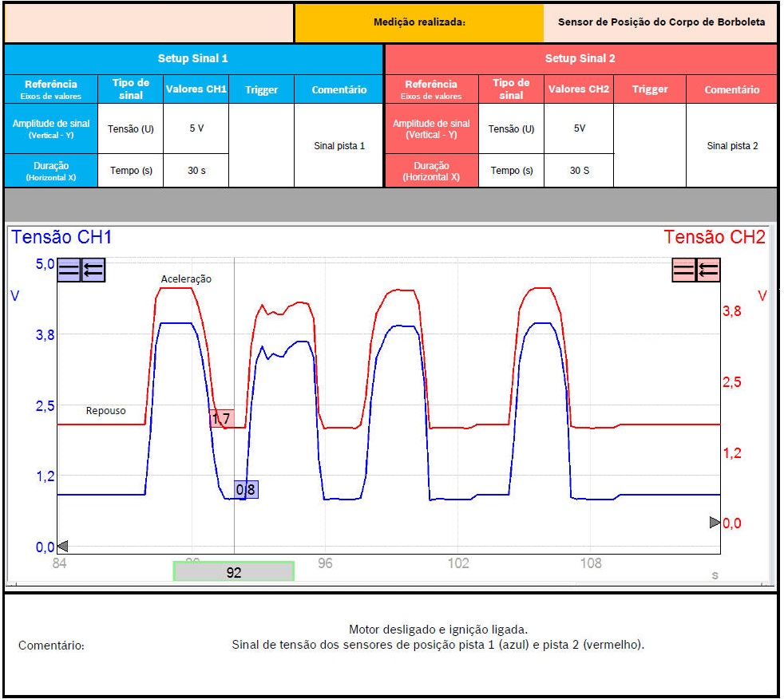Click the Tensão CH1 chart title
This screenshot has width=784, height=699.
point(61,237)
